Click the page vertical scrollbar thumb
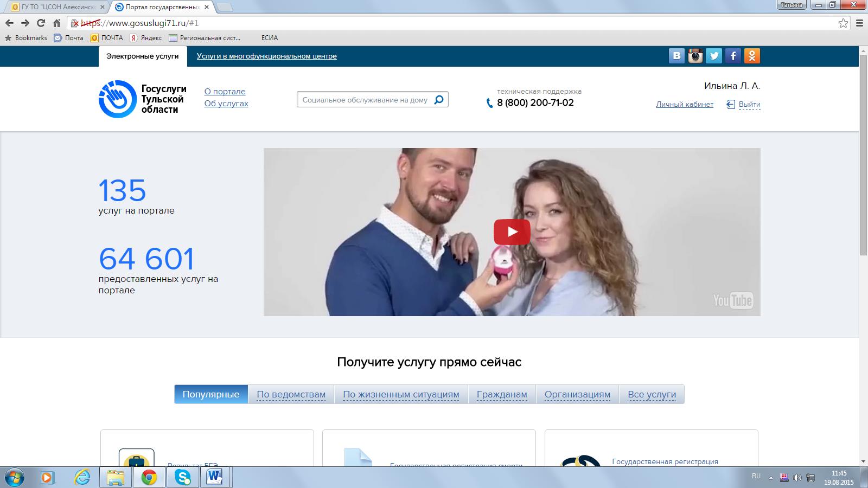The image size is (868, 488). [863, 155]
